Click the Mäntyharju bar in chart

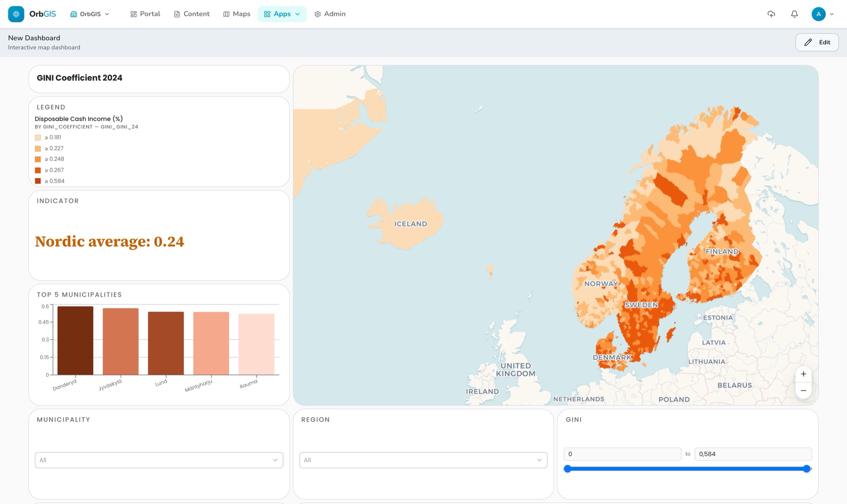(x=211, y=343)
